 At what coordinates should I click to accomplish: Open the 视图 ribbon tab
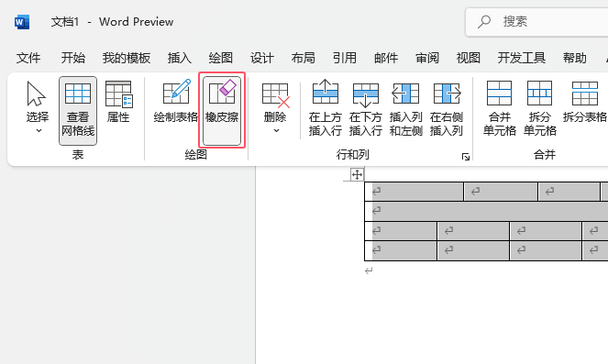(469, 58)
